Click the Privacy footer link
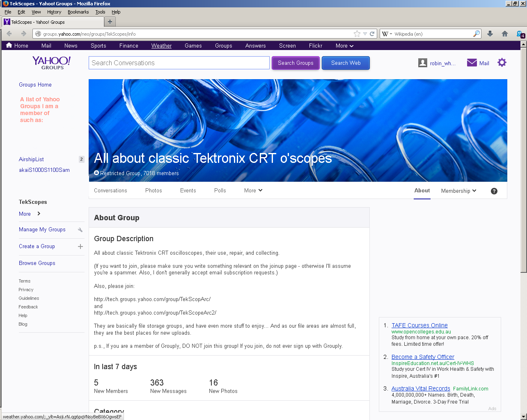 (x=26, y=290)
